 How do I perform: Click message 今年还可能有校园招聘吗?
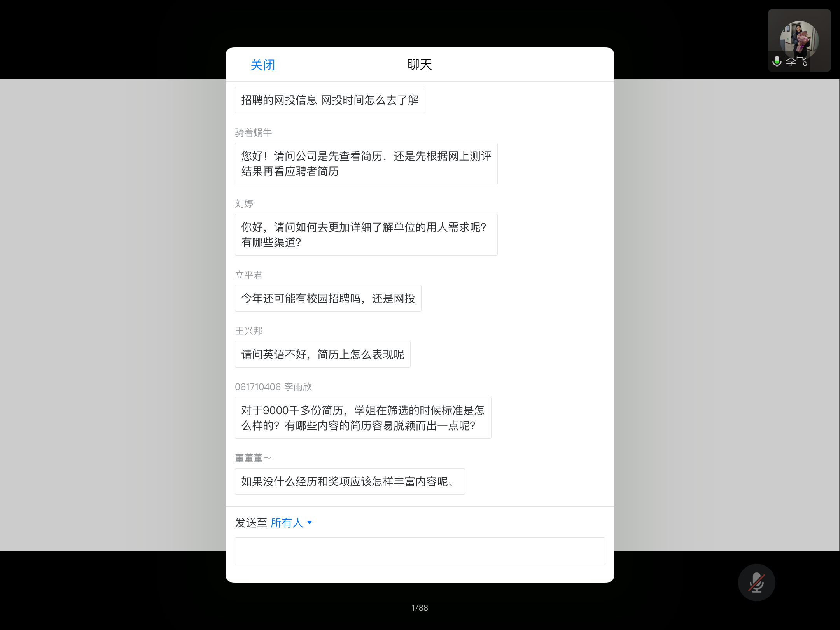click(x=328, y=298)
